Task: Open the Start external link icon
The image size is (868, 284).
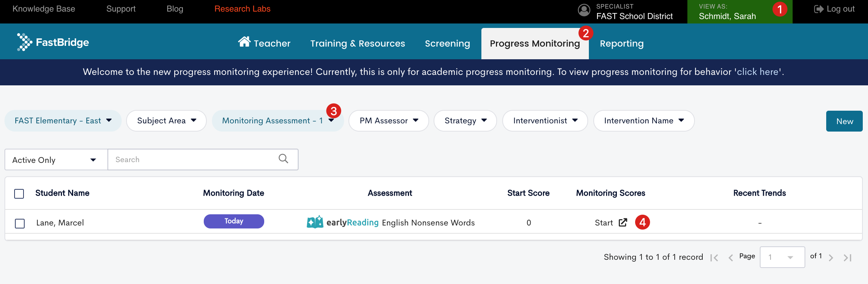Action: (x=623, y=223)
